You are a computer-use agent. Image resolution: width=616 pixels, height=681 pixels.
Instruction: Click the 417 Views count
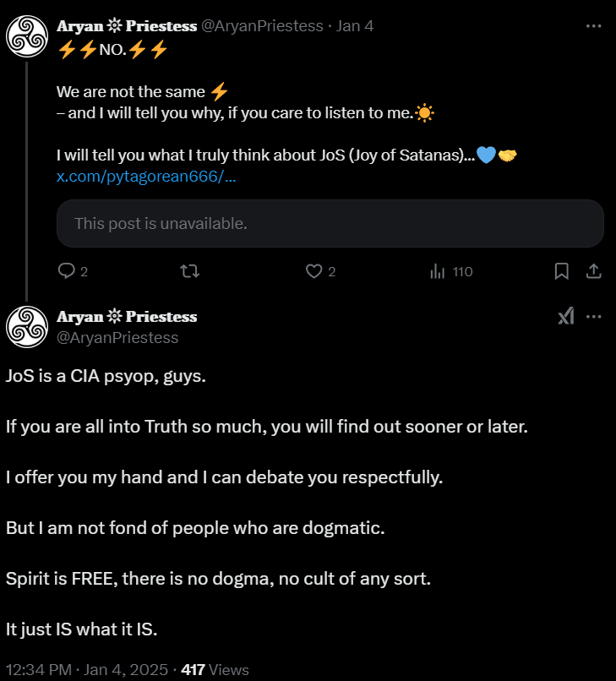click(215, 669)
